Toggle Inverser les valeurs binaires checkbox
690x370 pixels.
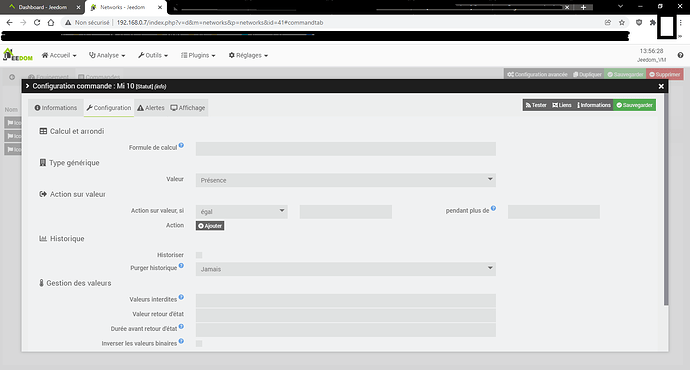click(199, 344)
